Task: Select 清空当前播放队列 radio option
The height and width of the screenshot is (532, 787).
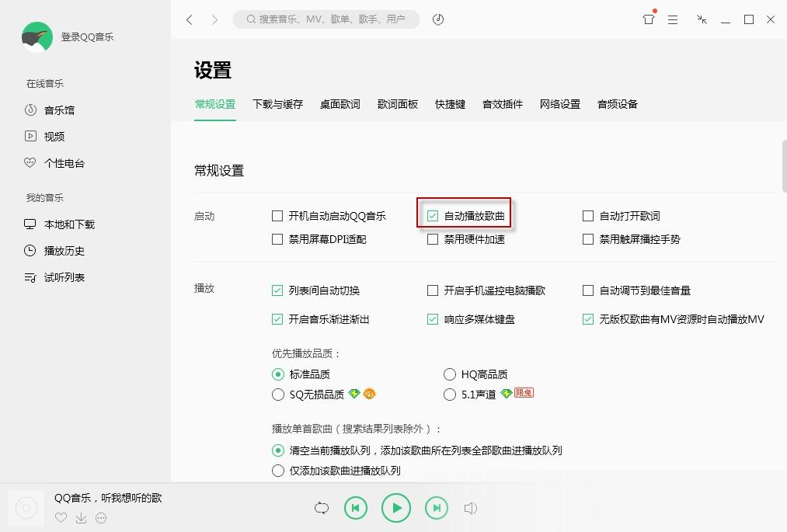Action: pyautogui.click(x=277, y=450)
